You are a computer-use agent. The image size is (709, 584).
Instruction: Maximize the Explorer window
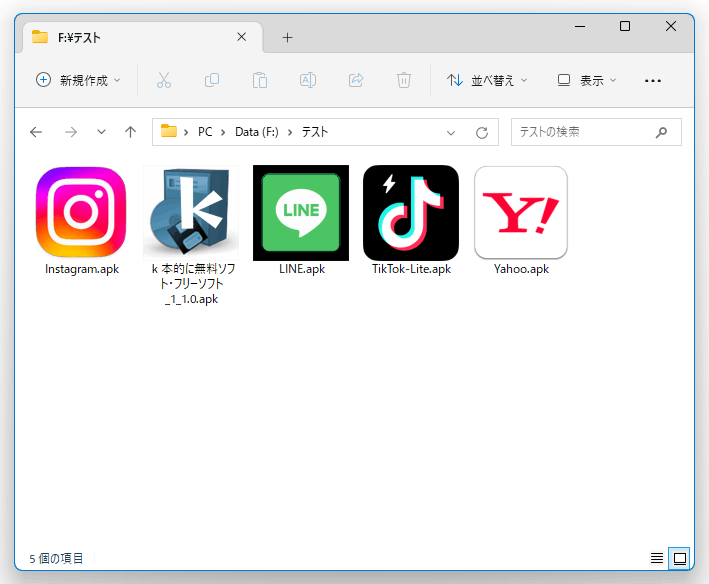tap(625, 26)
